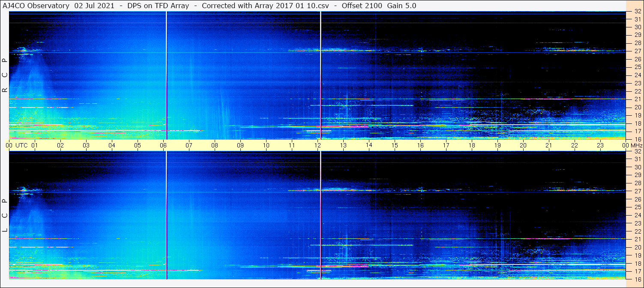Image resolution: width=644 pixels, height=288 pixels.
Task: Click the 30 MHz tick of LCP panel
Action: click(x=637, y=167)
